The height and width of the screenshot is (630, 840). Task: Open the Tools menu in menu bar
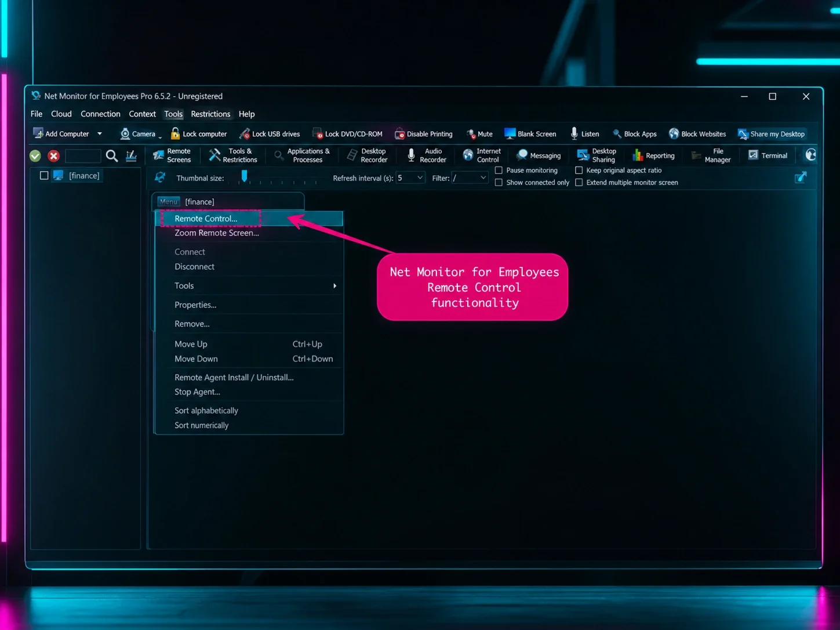173,114
